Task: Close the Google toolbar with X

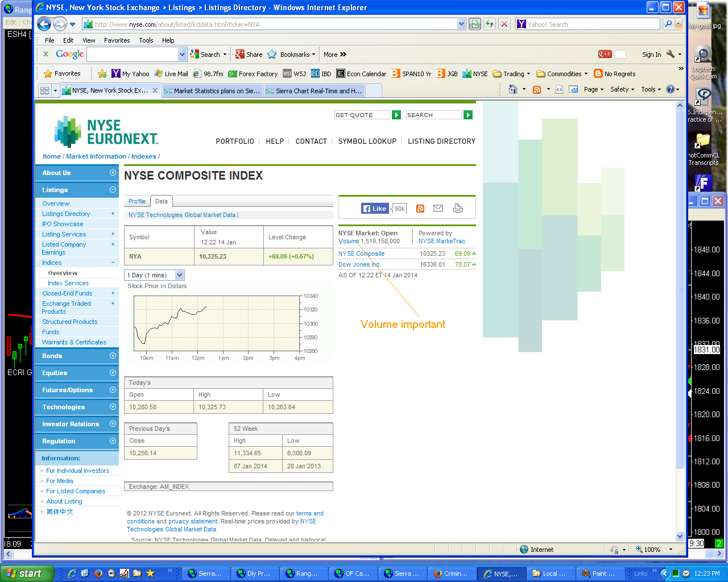Action: 45,55
